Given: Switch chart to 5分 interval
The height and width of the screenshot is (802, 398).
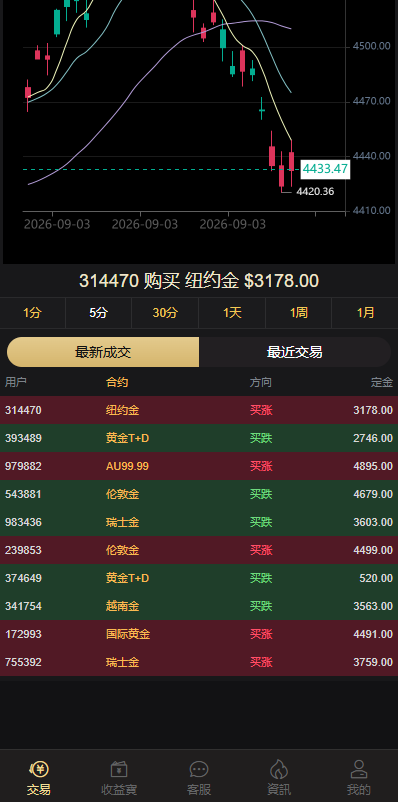Looking at the screenshot, I should tap(99, 313).
